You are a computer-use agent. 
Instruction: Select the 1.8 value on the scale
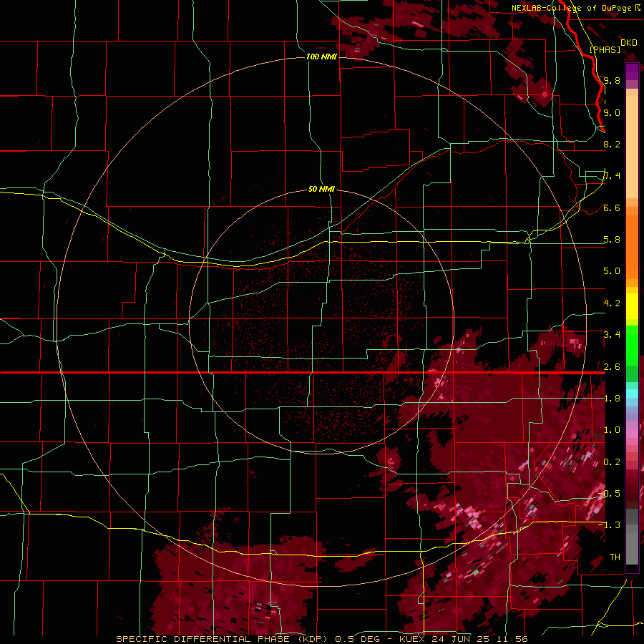612,399
